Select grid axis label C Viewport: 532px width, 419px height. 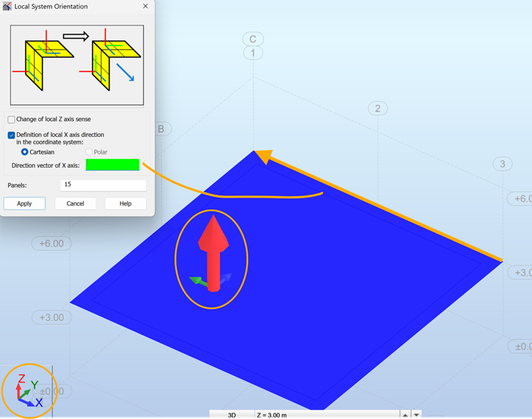tap(253, 39)
